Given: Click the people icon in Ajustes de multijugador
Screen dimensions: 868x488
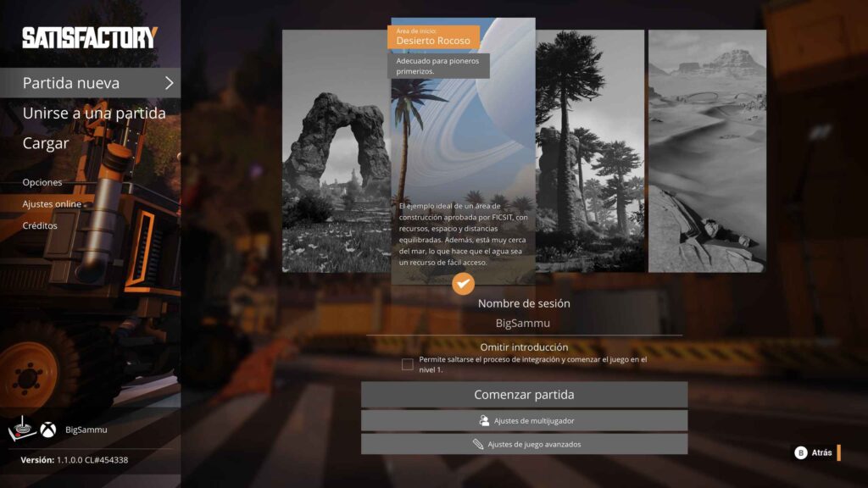Looking at the screenshot, I should (484, 420).
